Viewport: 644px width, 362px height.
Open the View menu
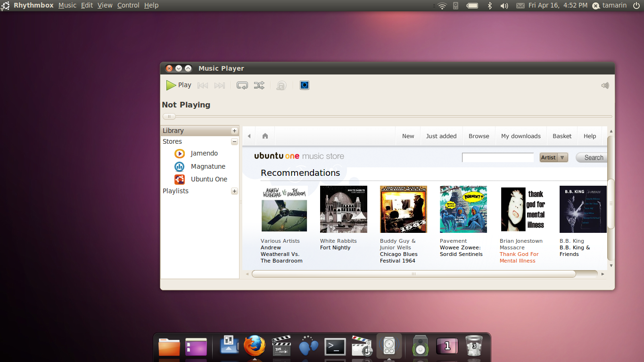[x=105, y=5]
